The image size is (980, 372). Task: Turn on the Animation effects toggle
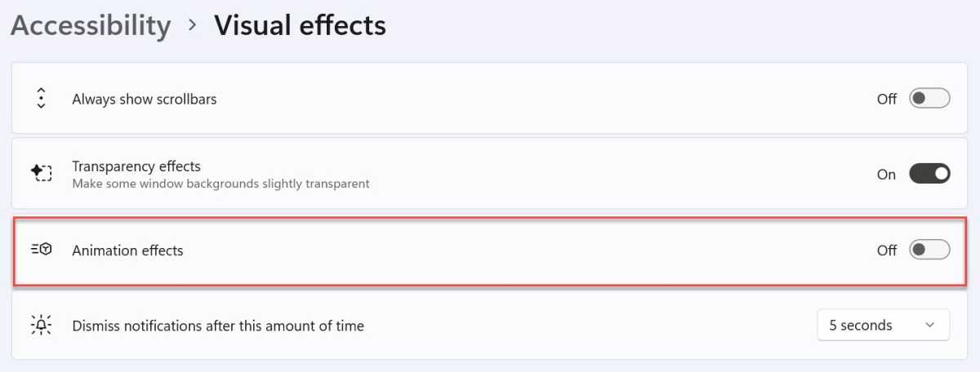(x=929, y=250)
